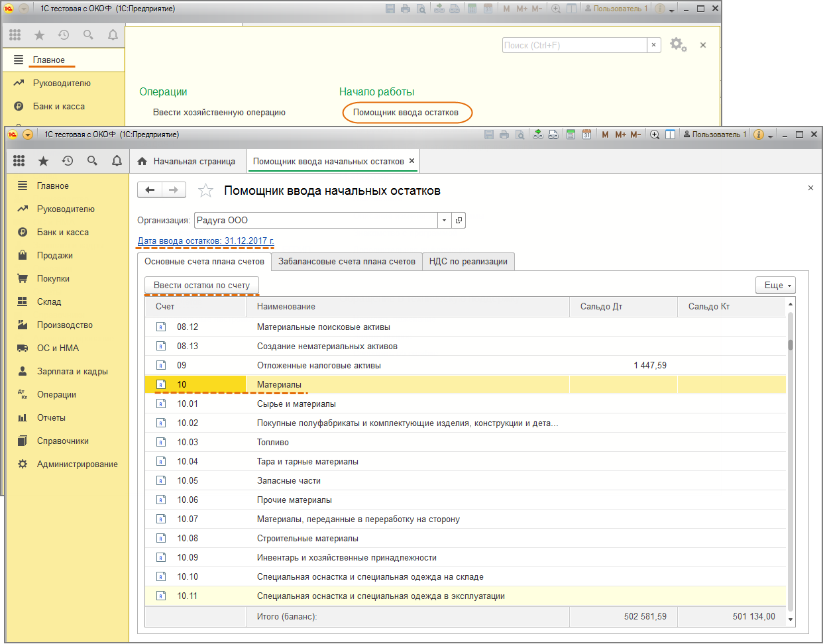Switch to Забалансовые счета плана счетов tab
The image size is (825, 644).
[347, 262]
